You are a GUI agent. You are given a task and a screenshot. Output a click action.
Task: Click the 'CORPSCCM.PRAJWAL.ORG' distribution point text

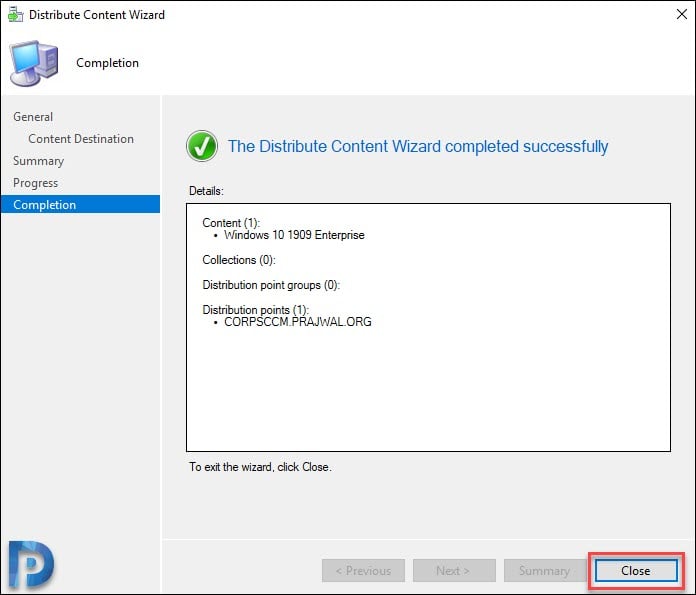[x=298, y=322]
